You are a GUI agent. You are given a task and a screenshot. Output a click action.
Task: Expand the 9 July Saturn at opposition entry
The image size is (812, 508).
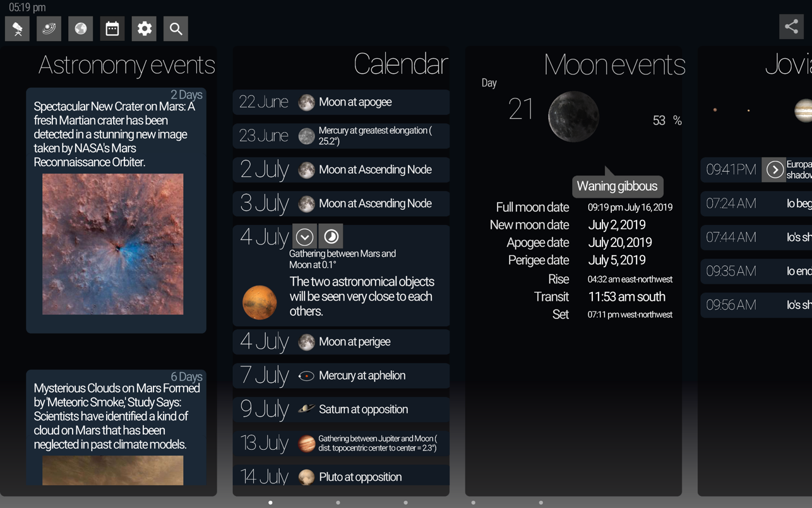click(x=341, y=409)
